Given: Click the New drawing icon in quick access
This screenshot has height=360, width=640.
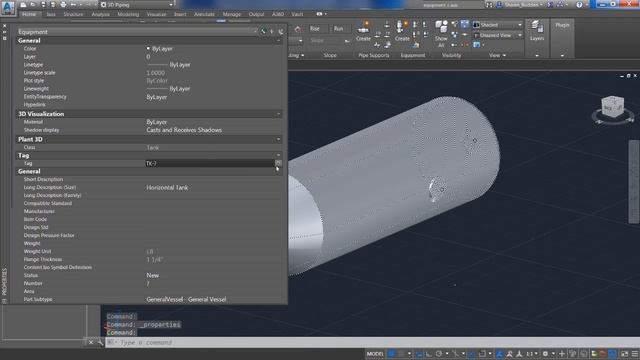Looking at the screenshot, I should (24, 4).
